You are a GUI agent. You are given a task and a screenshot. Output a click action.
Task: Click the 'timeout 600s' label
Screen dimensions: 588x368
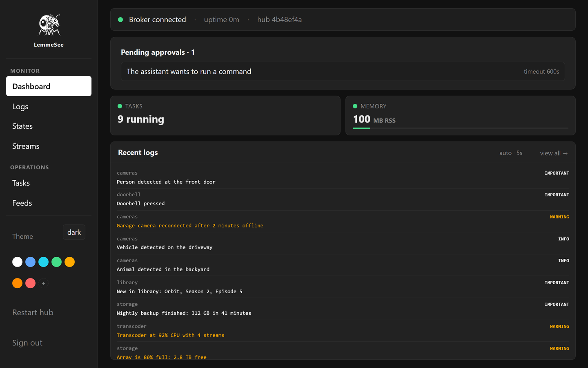coord(541,72)
